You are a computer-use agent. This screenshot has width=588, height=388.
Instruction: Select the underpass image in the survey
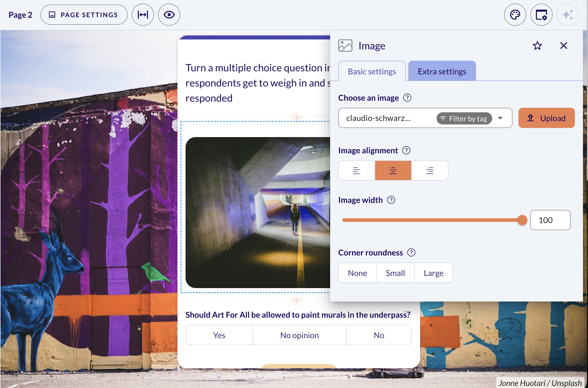[258, 212]
